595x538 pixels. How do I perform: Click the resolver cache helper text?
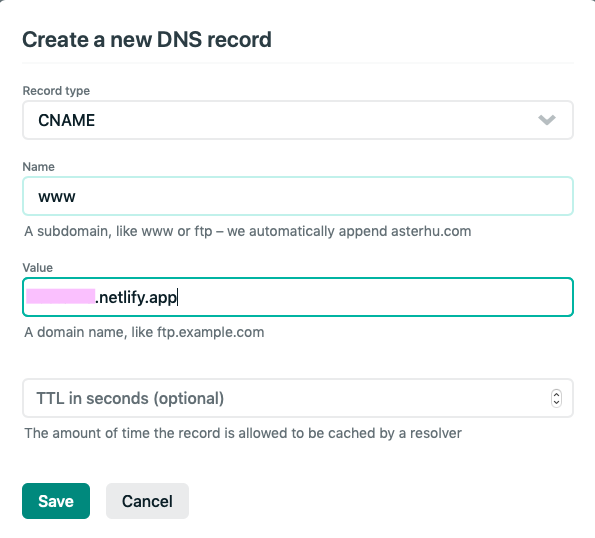243,433
